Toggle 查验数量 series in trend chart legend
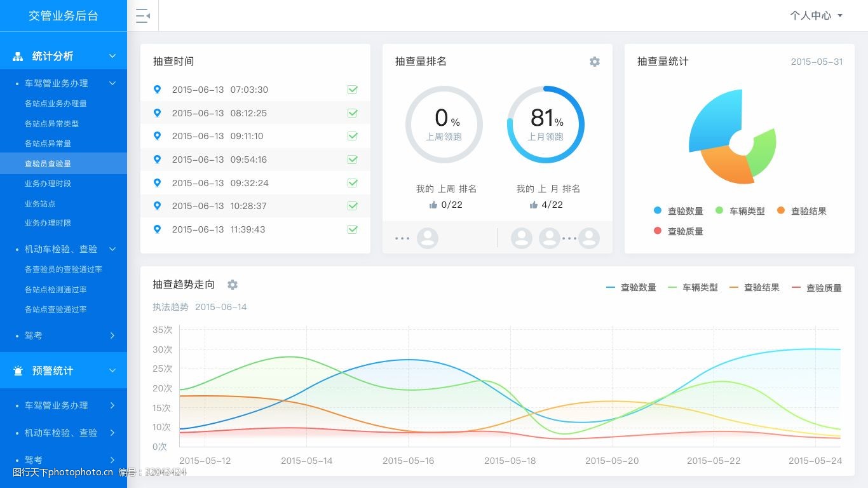 point(631,288)
